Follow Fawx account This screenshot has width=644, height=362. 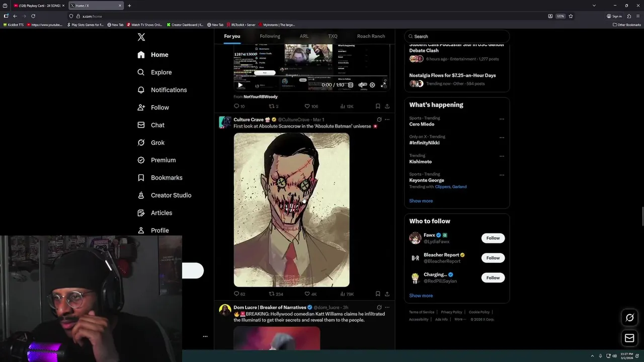493,238
